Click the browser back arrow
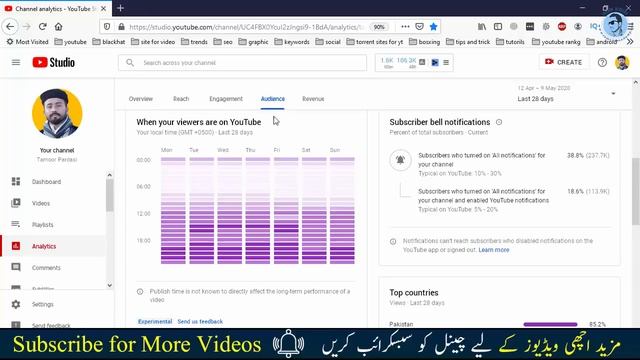The height and width of the screenshot is (360, 640). (10, 27)
